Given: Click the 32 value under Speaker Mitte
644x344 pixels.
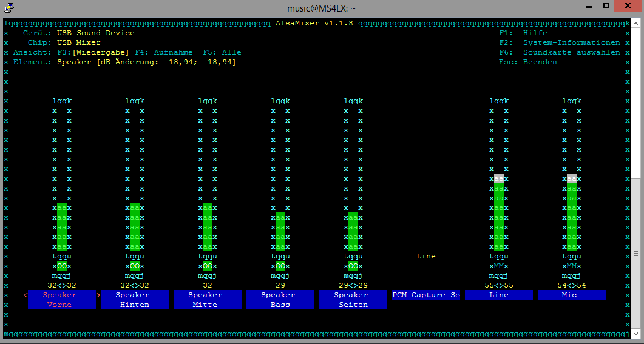Looking at the screenshot, I should 208,285.
